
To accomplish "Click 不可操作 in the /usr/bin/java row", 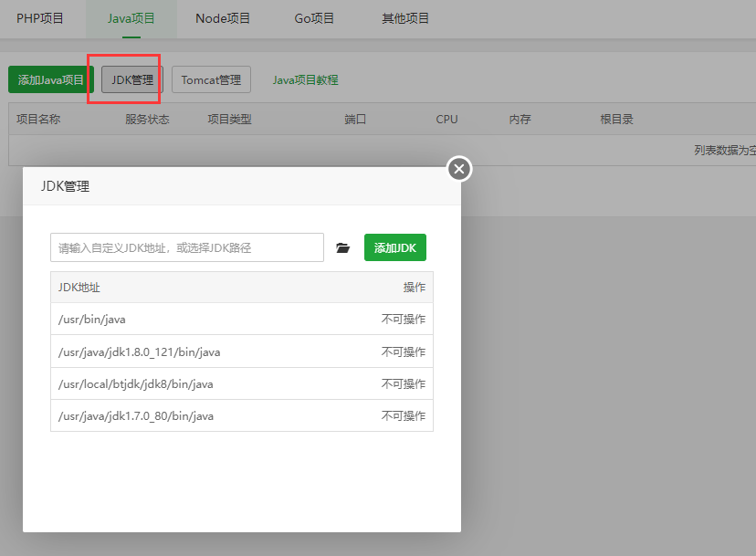I will pos(404,320).
